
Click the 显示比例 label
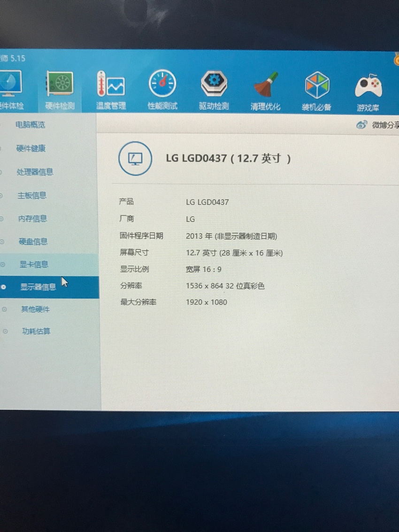(x=134, y=269)
